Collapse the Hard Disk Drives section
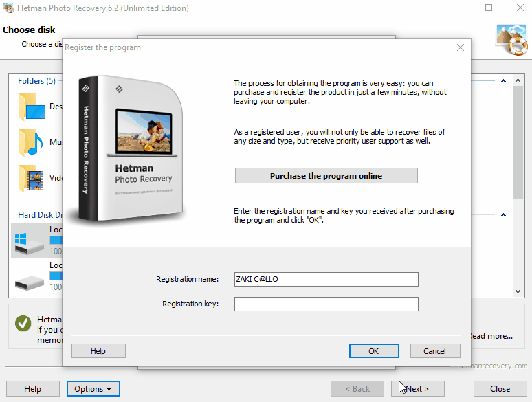This screenshot has width=532, height=402. [x=504, y=214]
